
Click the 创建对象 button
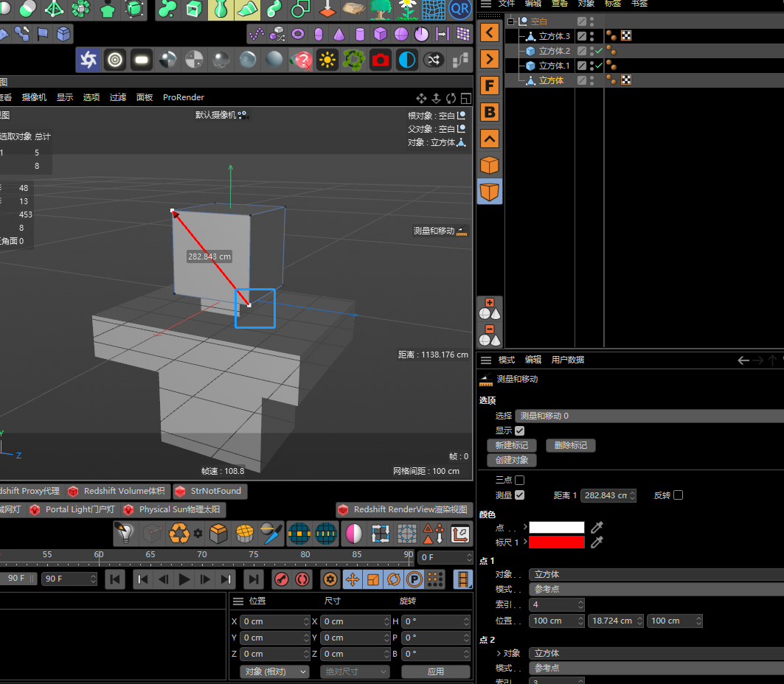tap(512, 460)
